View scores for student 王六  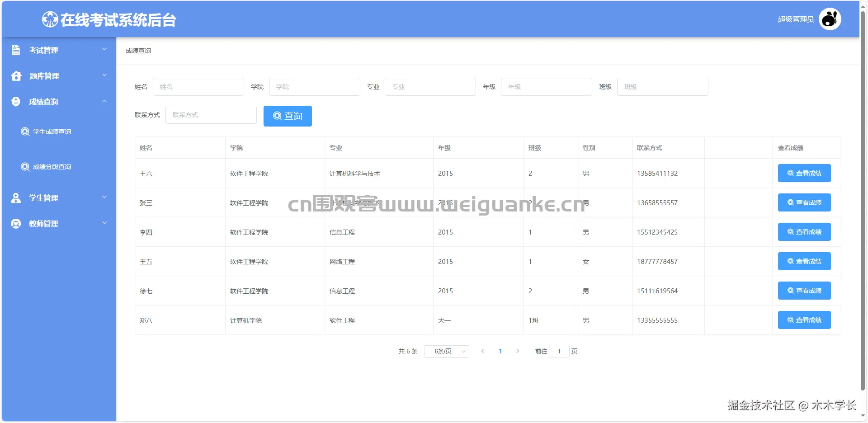[804, 173]
